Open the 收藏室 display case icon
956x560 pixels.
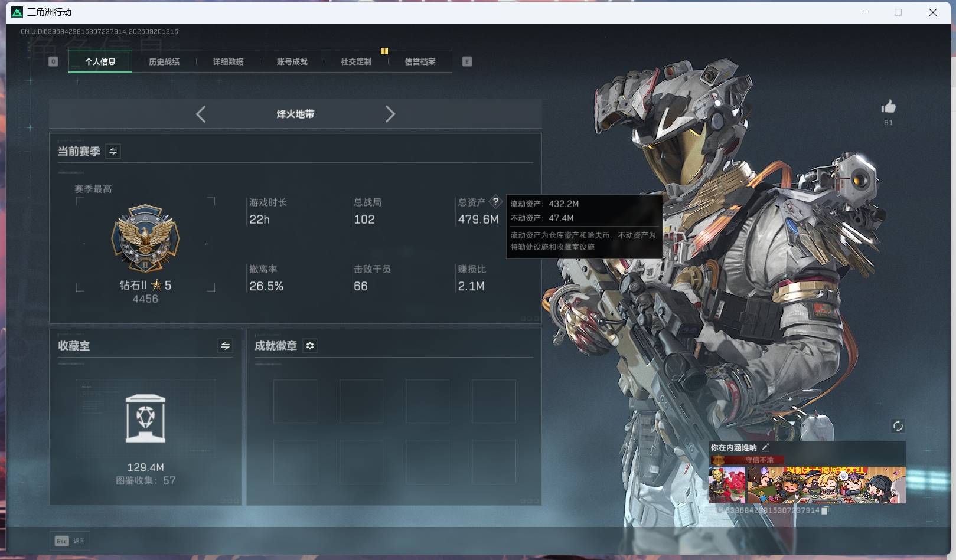pyautogui.click(x=145, y=418)
